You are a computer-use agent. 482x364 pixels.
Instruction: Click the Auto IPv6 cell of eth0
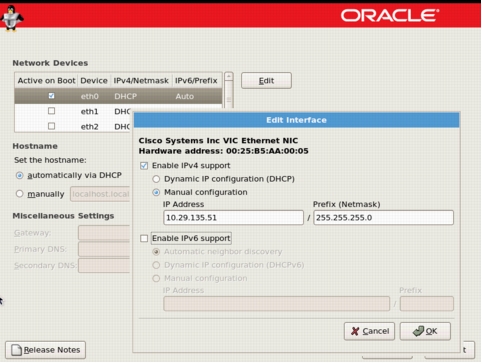[185, 96]
